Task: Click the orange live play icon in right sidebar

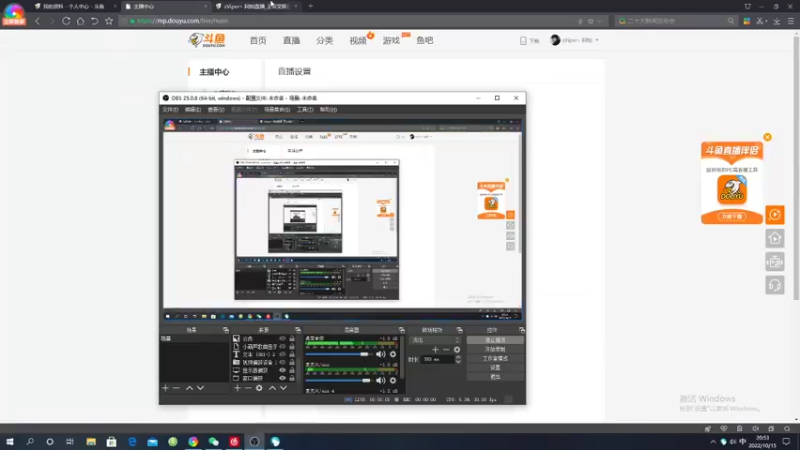Action: click(775, 215)
